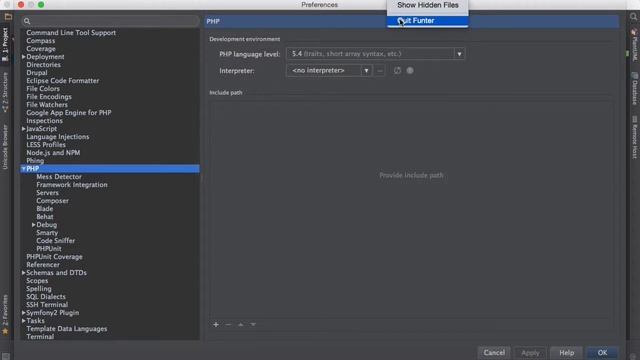The height and width of the screenshot is (360, 640).
Task: Click the folder icon above the Project tab
Action: [8, 17]
